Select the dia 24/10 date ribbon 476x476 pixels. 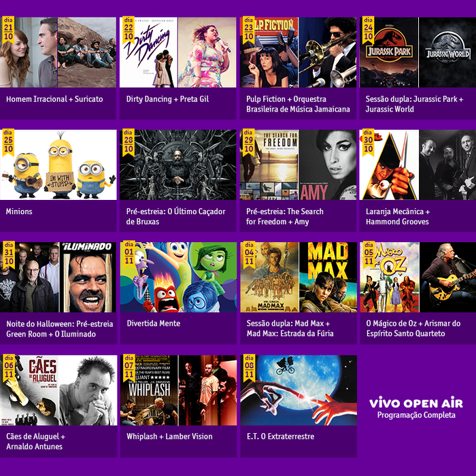pyautogui.click(x=369, y=30)
